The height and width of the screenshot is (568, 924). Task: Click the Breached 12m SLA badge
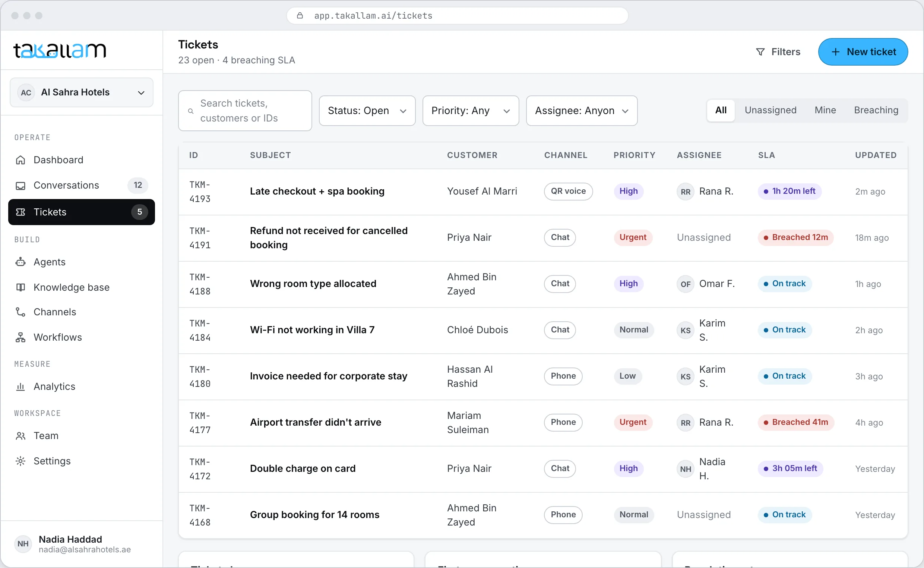coord(795,237)
